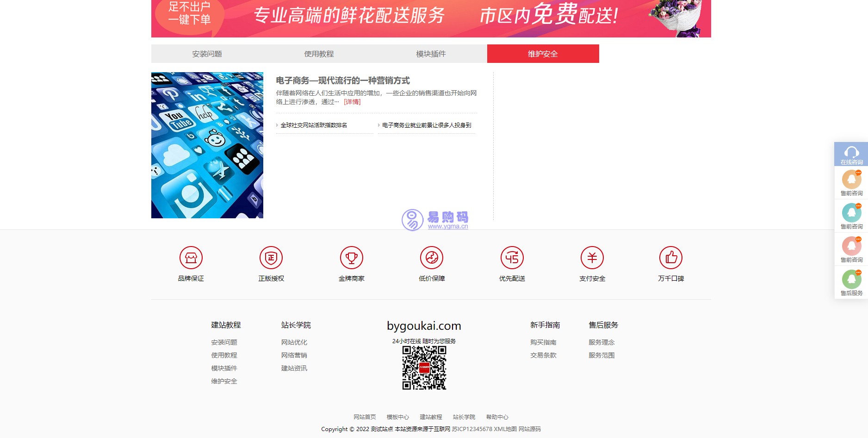Viewport: 868px width, 438px height.
Task: Click the social media apps thumbnail image
Action: click(x=207, y=145)
